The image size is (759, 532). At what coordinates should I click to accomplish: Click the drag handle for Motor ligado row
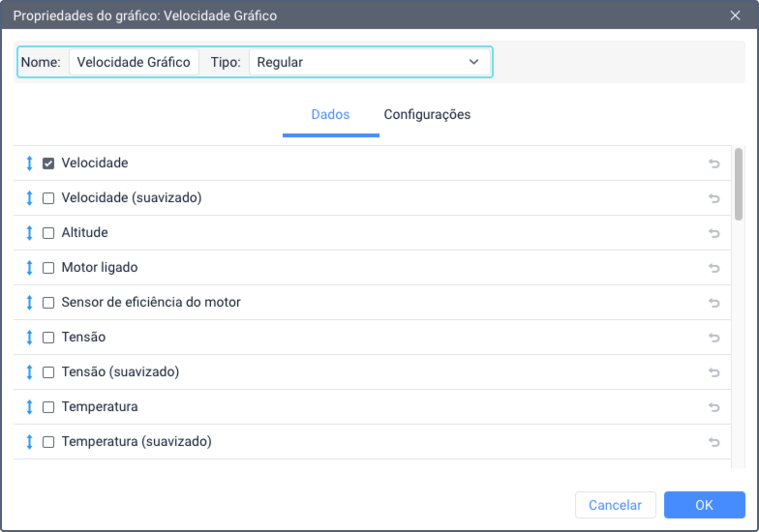click(x=29, y=268)
